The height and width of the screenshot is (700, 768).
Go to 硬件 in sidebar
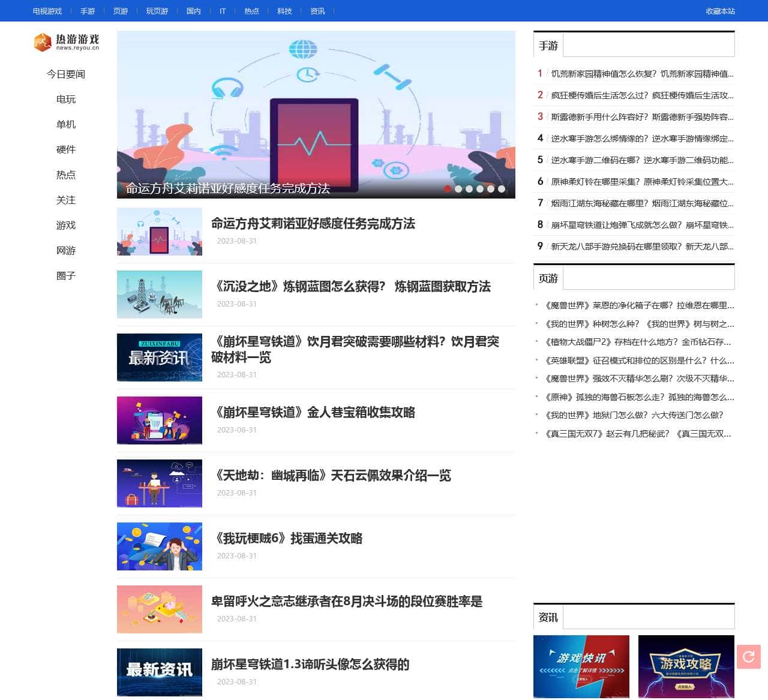[66, 150]
